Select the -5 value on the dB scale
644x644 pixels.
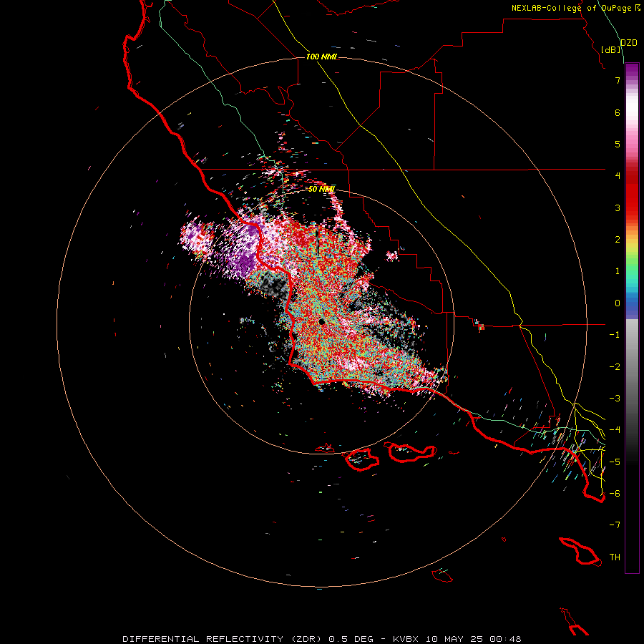[x=615, y=462]
